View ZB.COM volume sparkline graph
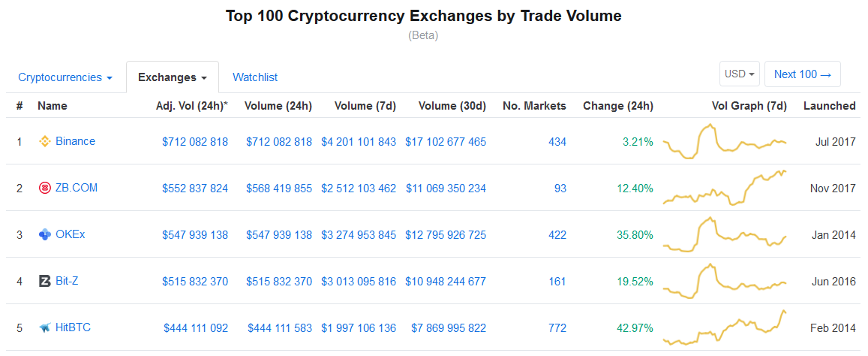Viewport: 868px width, 356px height. tap(724, 188)
